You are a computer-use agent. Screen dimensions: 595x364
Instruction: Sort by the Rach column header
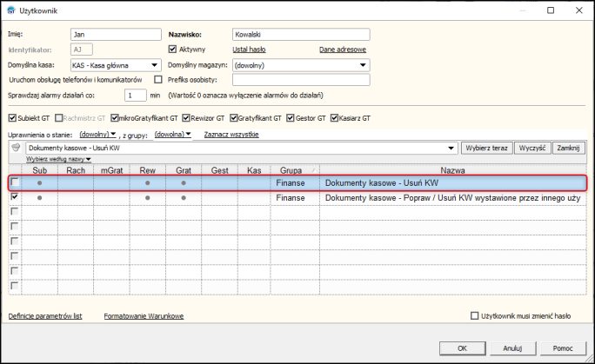(x=76, y=170)
